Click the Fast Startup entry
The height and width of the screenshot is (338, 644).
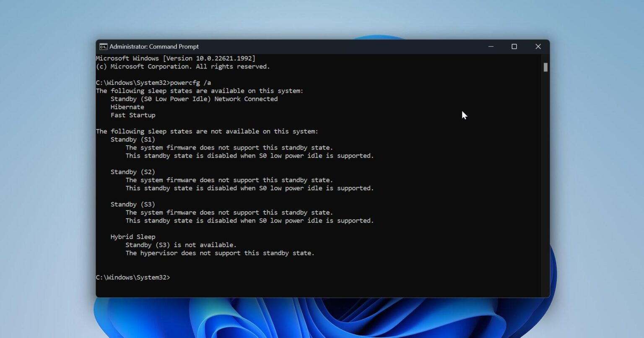[132, 115]
